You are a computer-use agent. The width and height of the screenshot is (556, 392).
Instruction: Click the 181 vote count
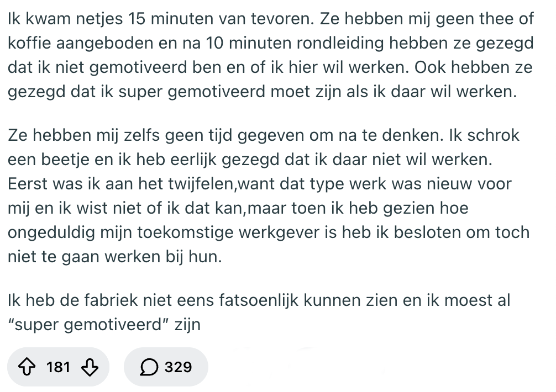coord(58,367)
